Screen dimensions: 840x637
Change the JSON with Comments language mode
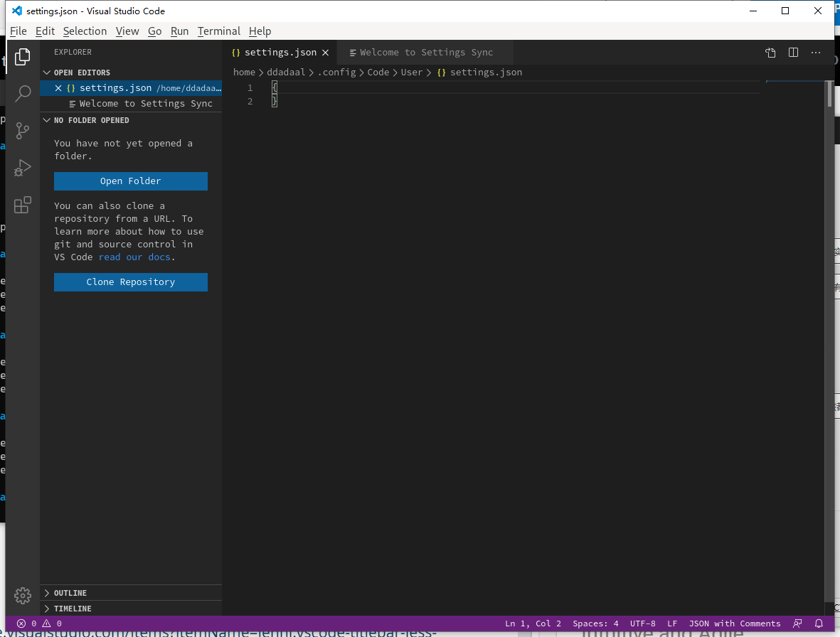pos(735,623)
